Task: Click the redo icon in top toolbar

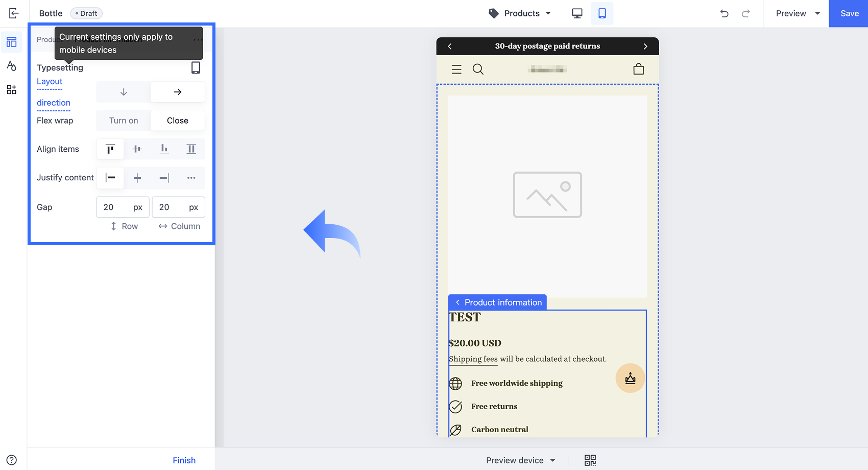Action: pyautogui.click(x=745, y=13)
